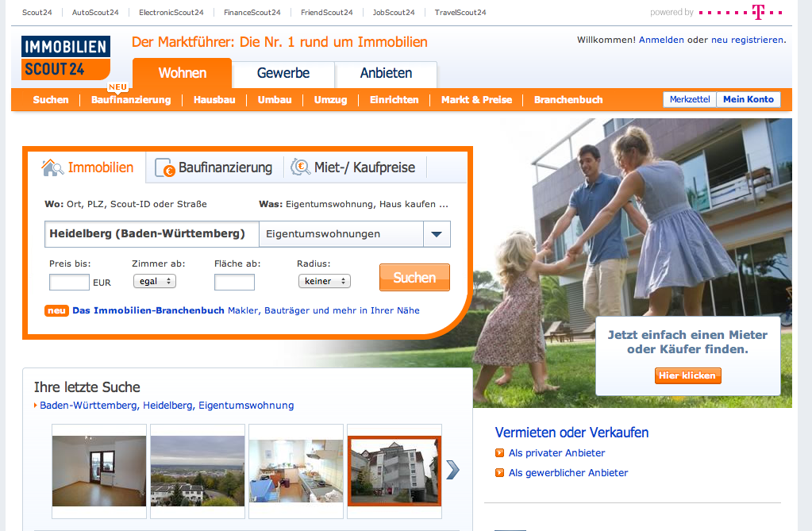Click arrow icon beside Als gewerblicher Anbieter
Image resolution: width=812 pixels, height=531 pixels.
tap(500, 472)
